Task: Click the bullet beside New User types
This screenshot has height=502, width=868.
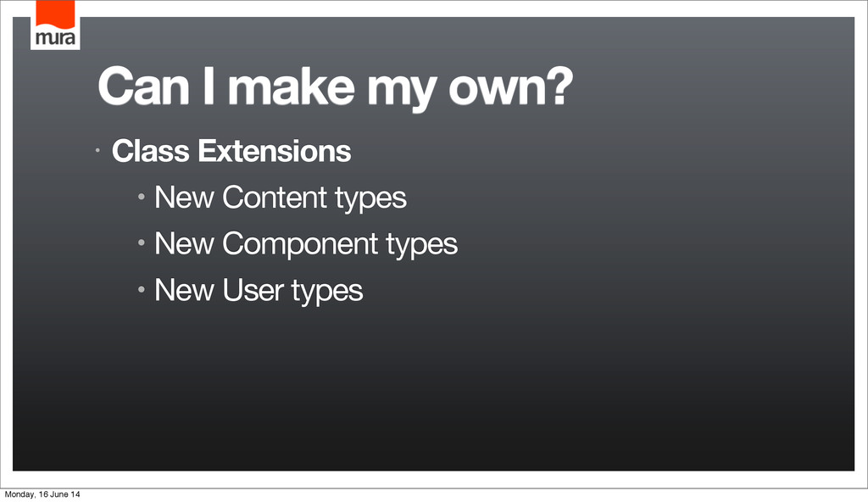Action: tap(142, 289)
